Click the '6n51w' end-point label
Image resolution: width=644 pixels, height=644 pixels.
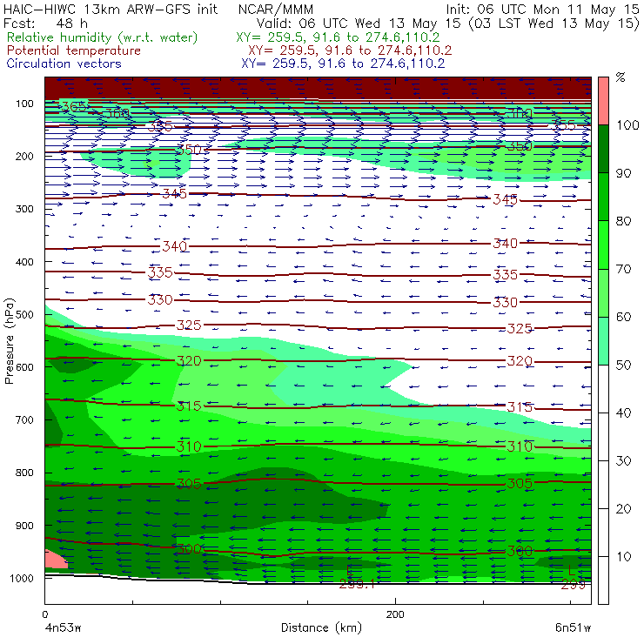[x=573, y=628]
